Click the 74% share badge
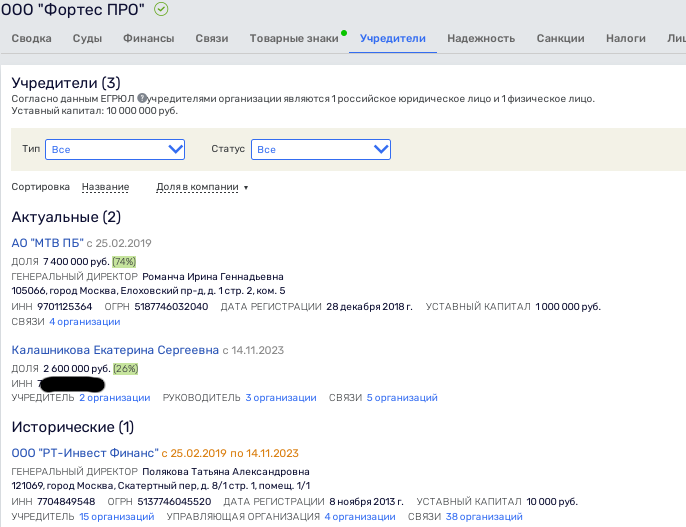 pos(124,261)
